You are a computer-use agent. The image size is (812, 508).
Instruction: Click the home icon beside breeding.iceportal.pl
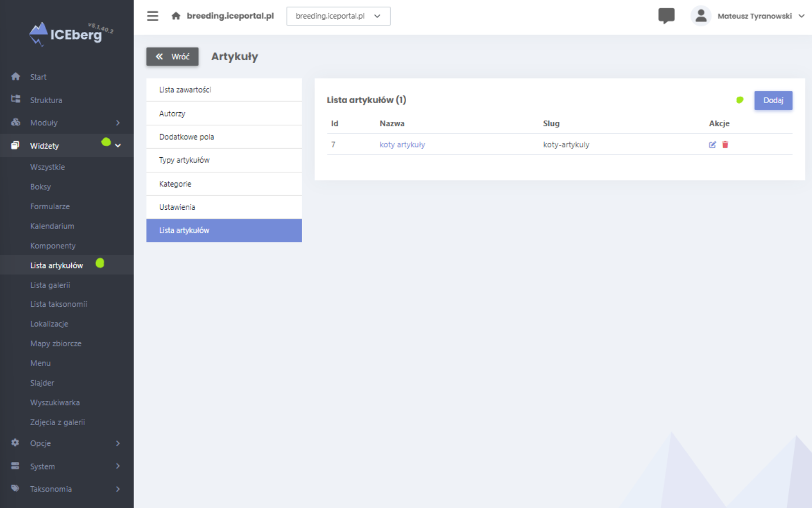(176, 16)
